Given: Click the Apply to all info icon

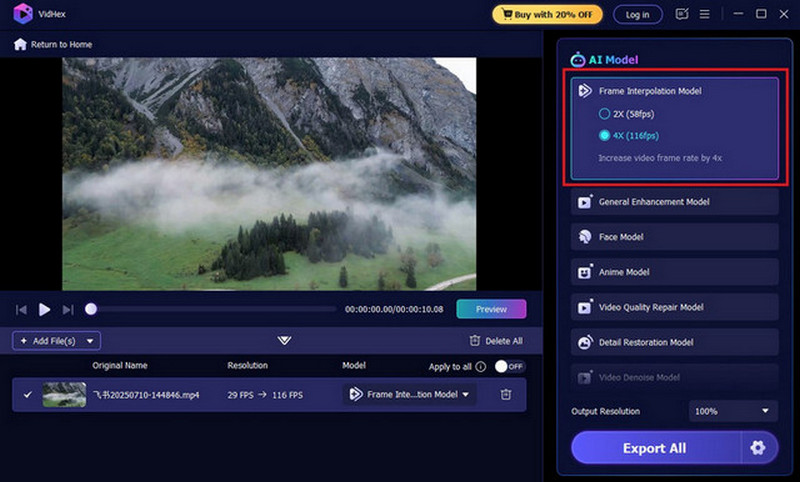Looking at the screenshot, I should point(481,366).
